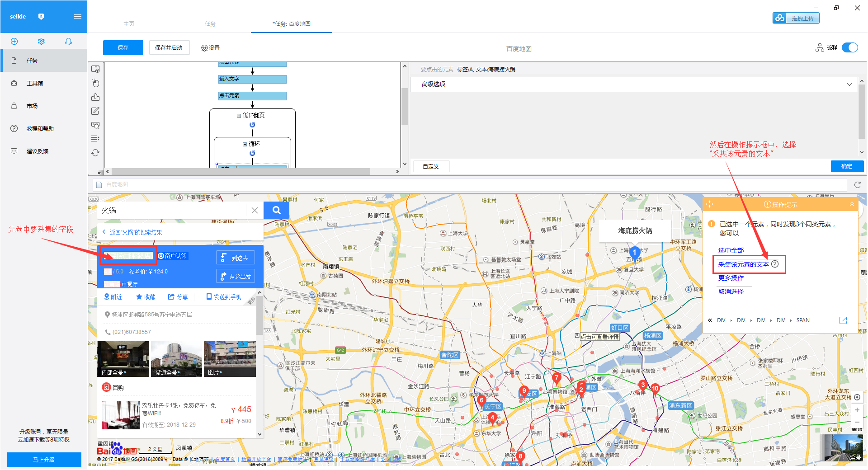Click 发送到手机 option
This screenshot has width=868, height=470.
223,297
